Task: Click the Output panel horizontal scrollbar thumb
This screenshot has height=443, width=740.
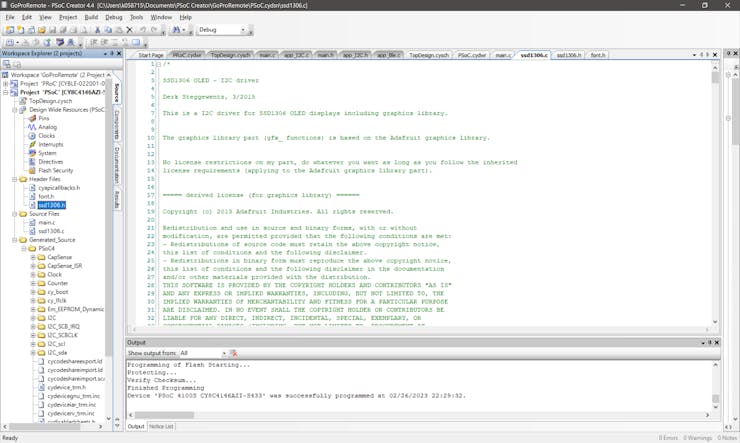Action: (164, 415)
